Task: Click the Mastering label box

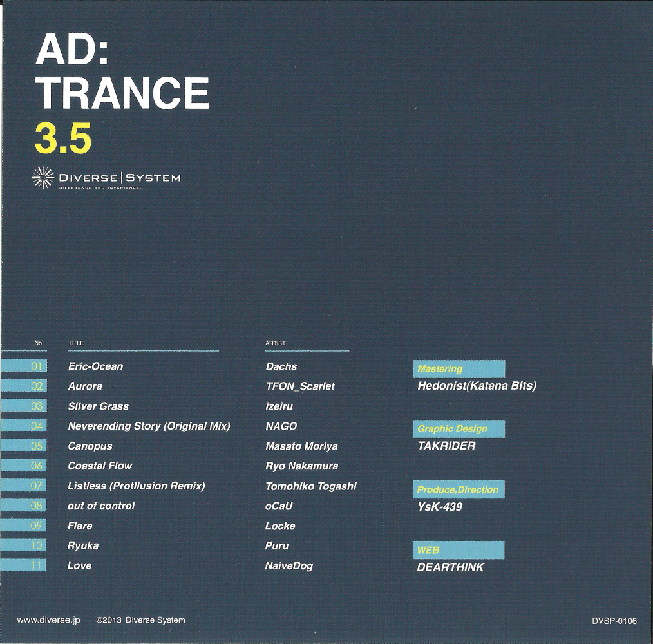Action: pos(459,369)
